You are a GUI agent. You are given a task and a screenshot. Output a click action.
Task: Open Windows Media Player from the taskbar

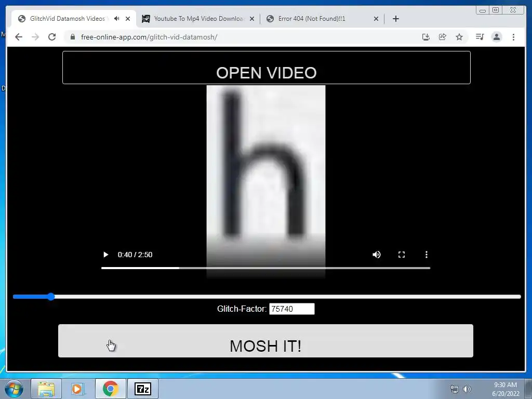pos(78,389)
